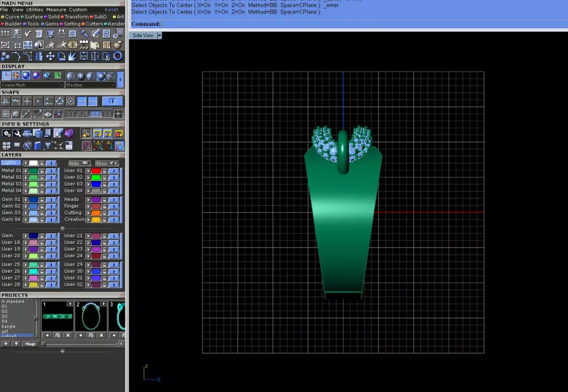Click the grid array icon in second toolbar row

(x=106, y=45)
